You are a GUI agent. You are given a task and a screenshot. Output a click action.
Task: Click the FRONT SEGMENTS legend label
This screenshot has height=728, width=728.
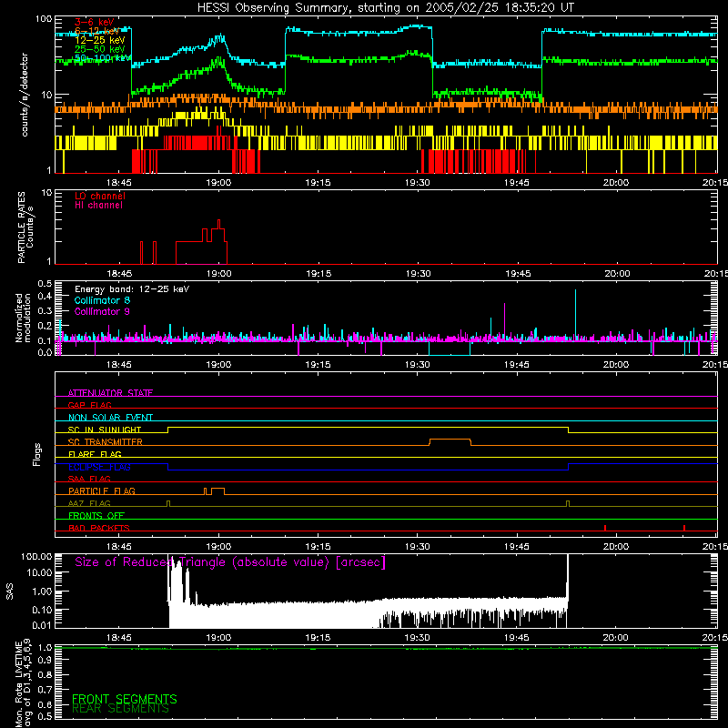tap(125, 699)
